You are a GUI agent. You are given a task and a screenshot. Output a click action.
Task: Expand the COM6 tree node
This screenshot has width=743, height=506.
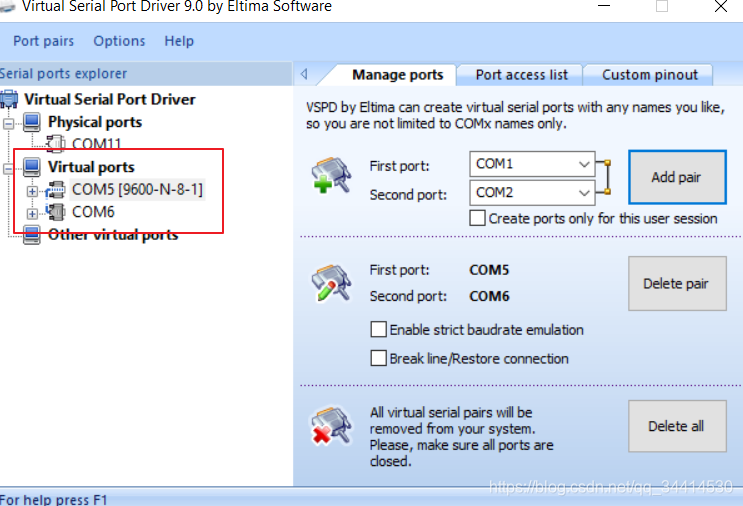pos(32,214)
